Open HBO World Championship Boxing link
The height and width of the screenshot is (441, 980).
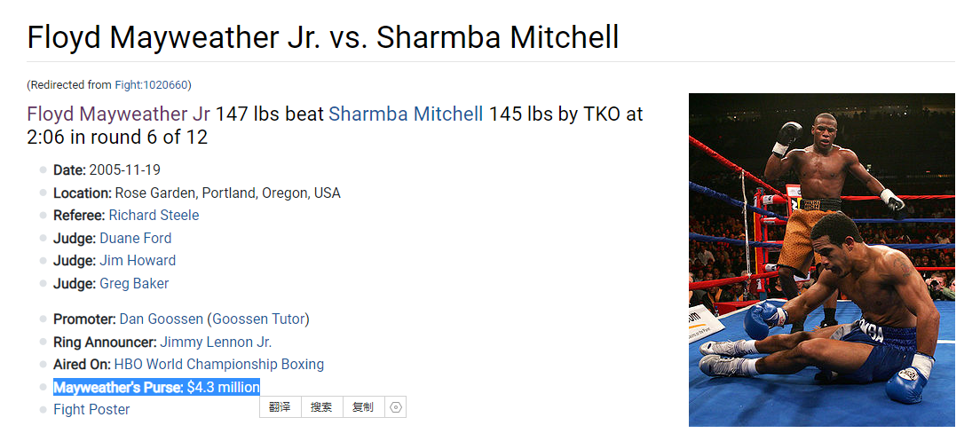click(x=218, y=364)
